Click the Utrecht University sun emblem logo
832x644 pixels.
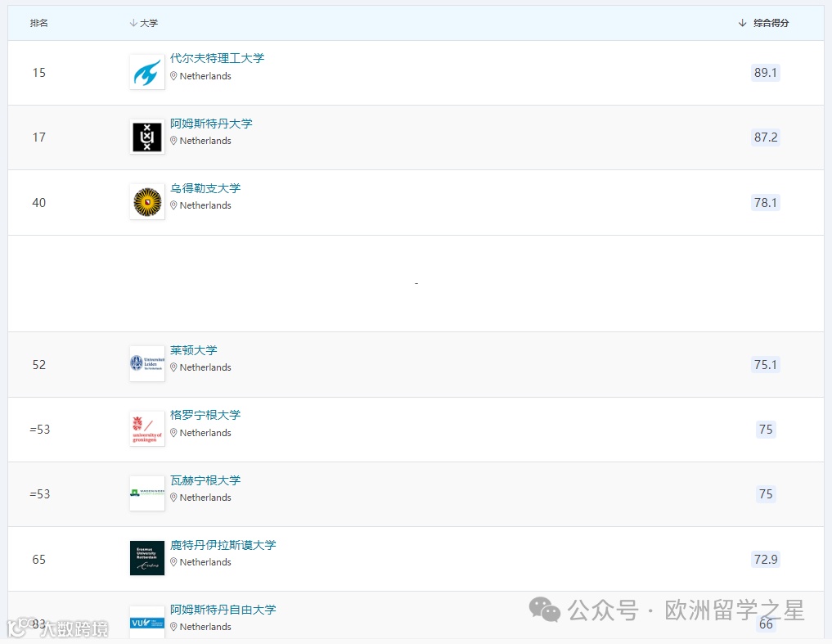click(x=146, y=201)
